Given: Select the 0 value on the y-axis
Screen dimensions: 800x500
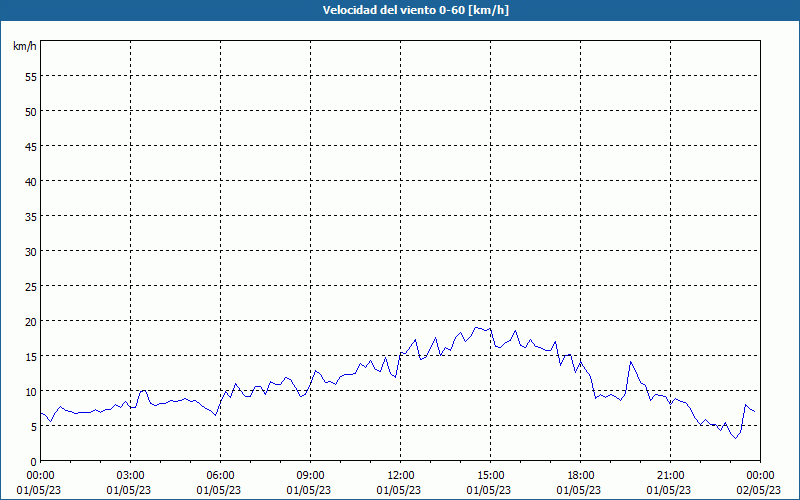Looking at the screenshot, I should (34, 461).
